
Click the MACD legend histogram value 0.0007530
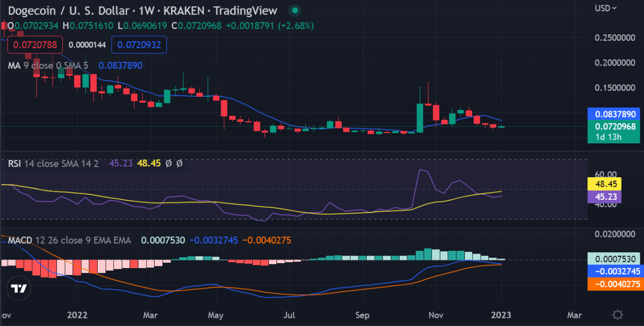(x=163, y=240)
